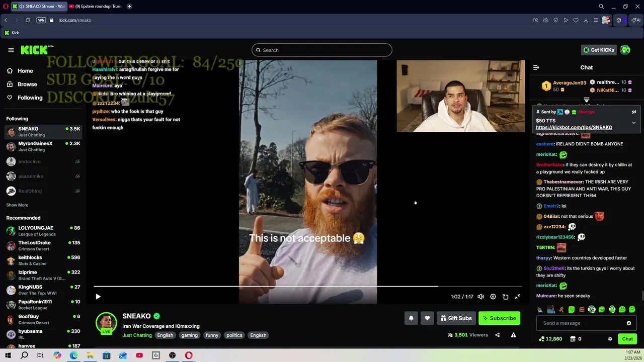Select the funny tag

coord(212,335)
